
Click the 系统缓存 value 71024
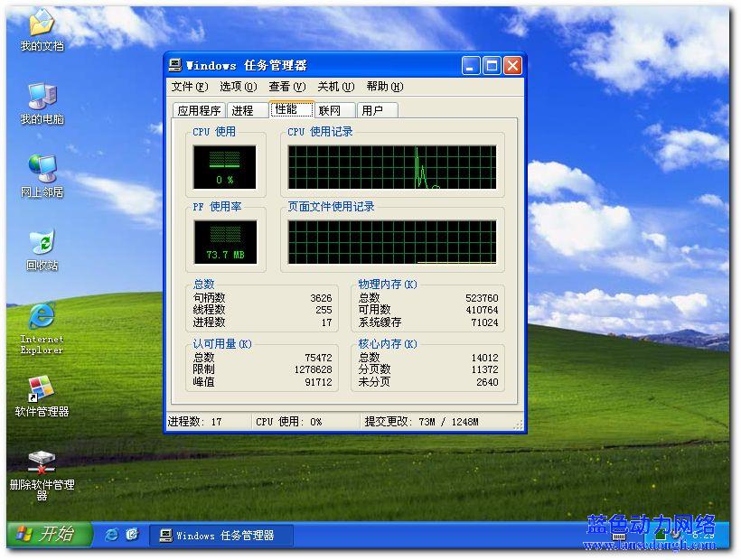tap(485, 322)
